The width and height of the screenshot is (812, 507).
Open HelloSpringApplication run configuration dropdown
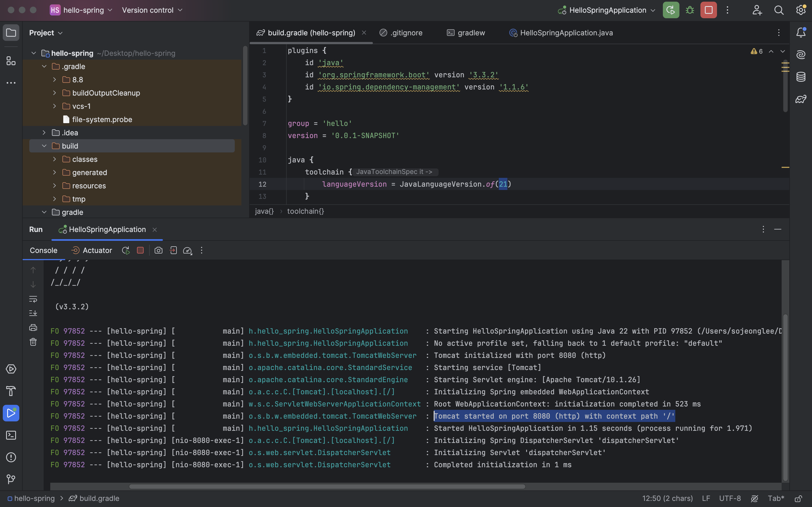coord(607,10)
